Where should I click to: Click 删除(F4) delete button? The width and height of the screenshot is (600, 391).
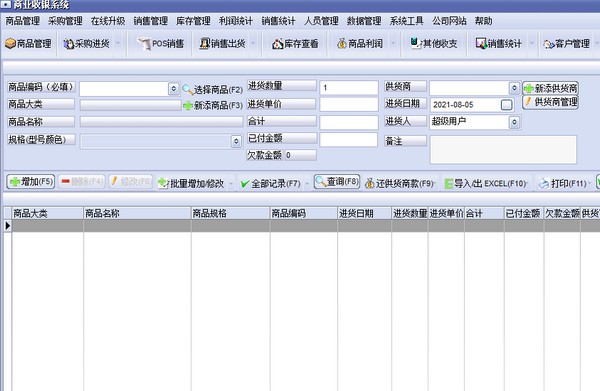82,181
